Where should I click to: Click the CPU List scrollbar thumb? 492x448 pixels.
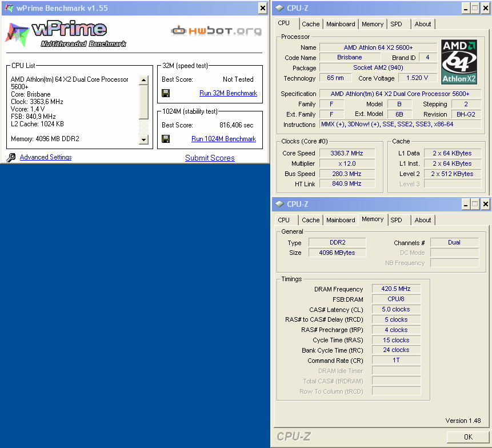pos(143,102)
